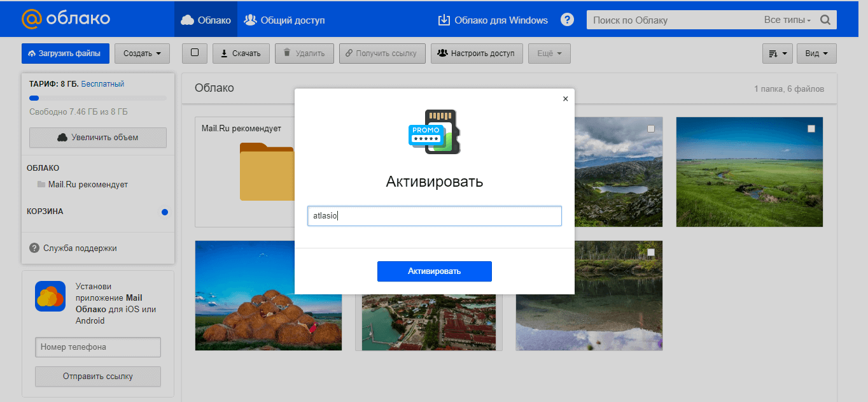868x402 pixels.
Task: Click the search magnifier icon
Action: click(825, 20)
